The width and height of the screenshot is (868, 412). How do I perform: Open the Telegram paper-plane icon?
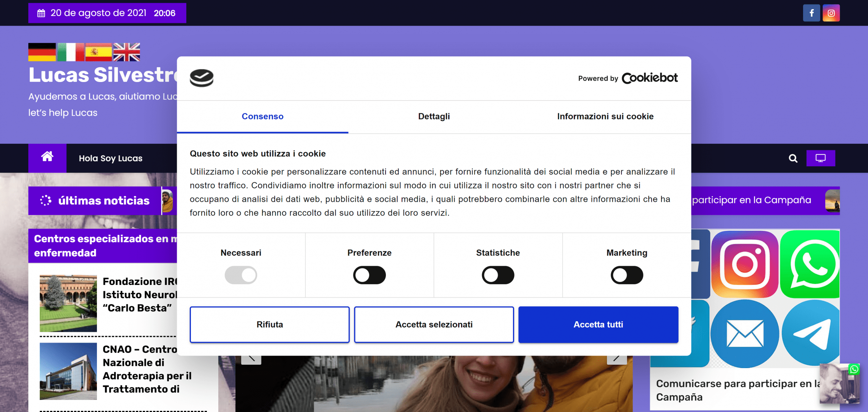click(x=811, y=334)
